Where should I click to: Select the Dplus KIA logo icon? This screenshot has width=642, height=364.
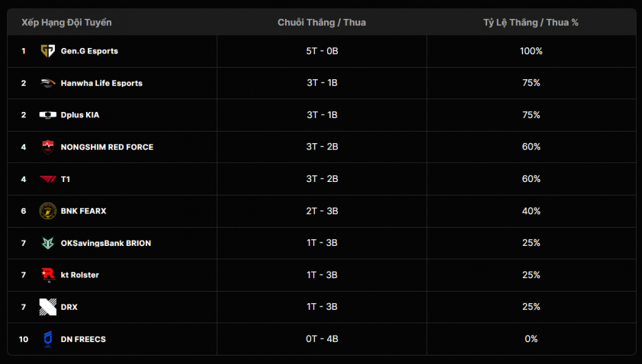click(48, 115)
